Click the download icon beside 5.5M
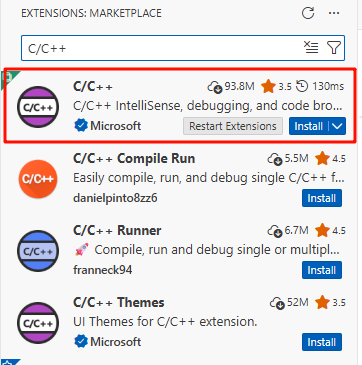The image size is (362, 365). 275,159
